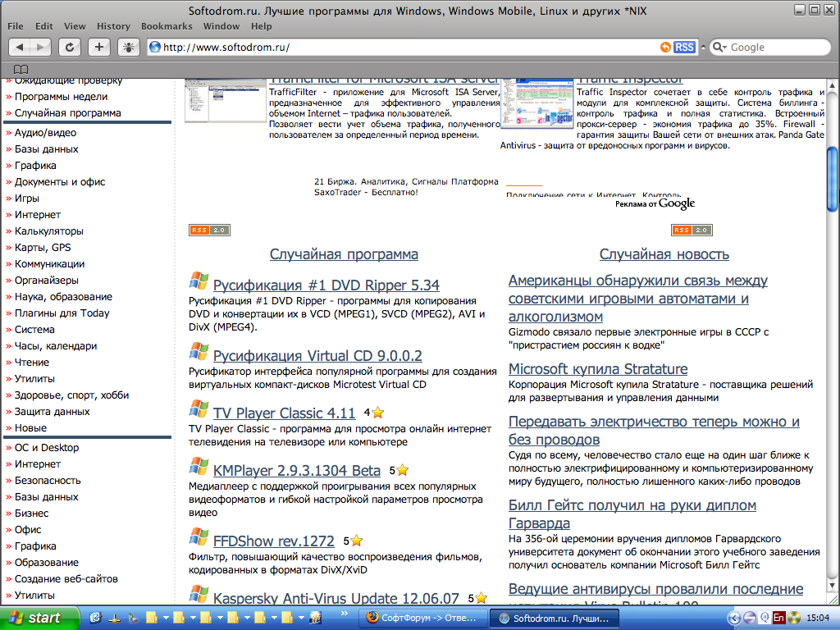Screen dimensions: 840x630
Task: Open the Карты, GPS category in sidebar
Action: point(43,247)
